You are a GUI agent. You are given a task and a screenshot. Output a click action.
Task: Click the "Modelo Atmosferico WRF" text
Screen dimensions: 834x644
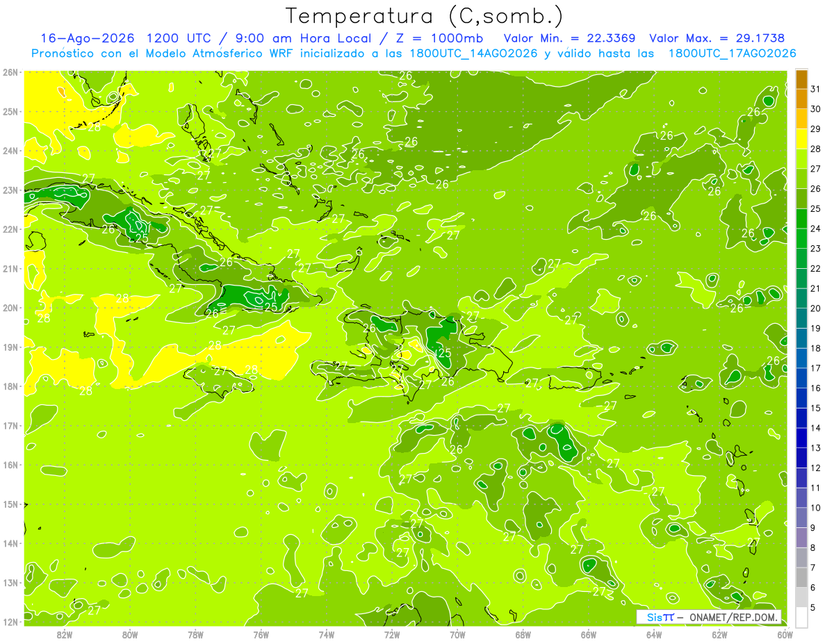pos(211,53)
